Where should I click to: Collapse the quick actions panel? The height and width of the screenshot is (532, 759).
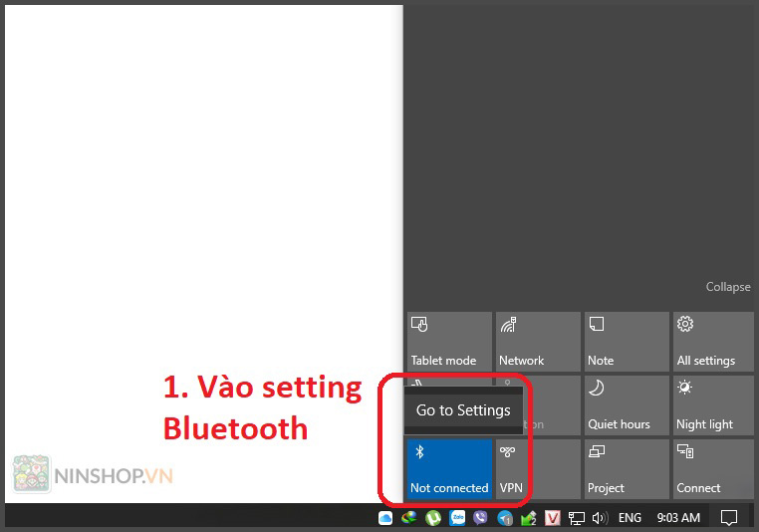click(x=728, y=287)
